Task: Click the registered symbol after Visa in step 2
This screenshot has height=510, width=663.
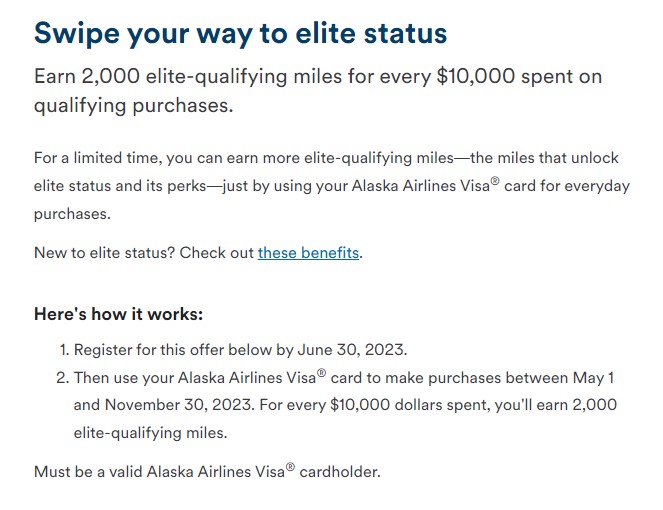Action: [321, 373]
